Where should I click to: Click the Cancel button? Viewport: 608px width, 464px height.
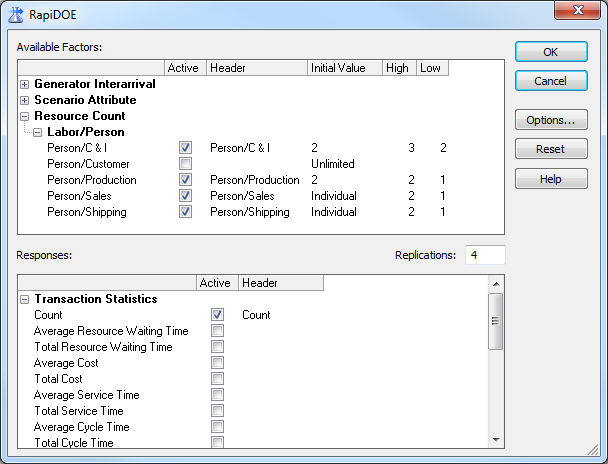pos(551,81)
